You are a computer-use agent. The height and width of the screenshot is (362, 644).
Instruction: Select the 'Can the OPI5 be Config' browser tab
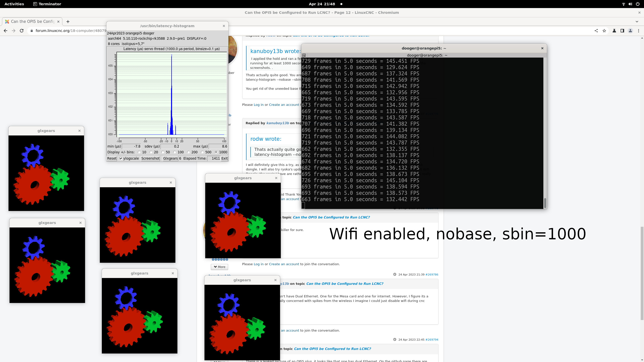tap(32, 22)
